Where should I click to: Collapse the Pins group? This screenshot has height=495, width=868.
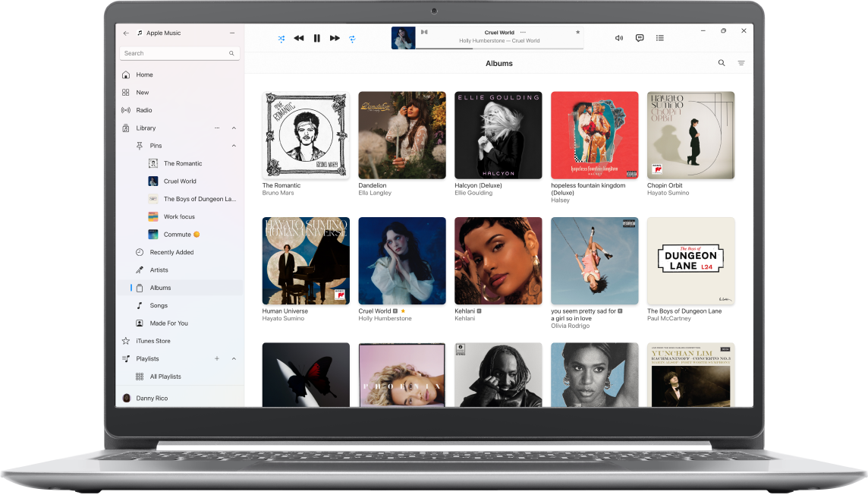click(x=234, y=146)
